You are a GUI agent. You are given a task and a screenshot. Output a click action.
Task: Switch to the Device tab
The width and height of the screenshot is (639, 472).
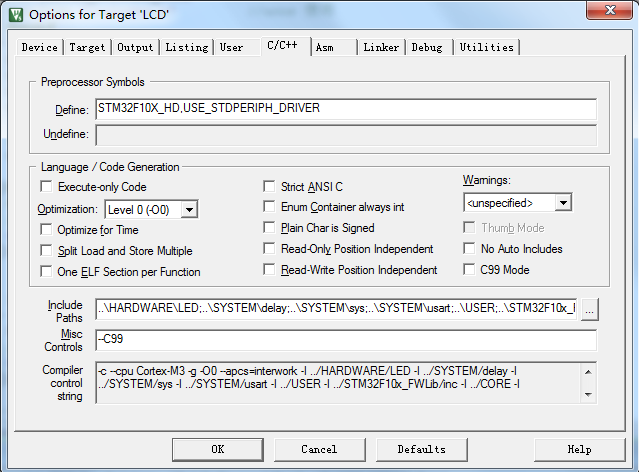[x=40, y=47]
